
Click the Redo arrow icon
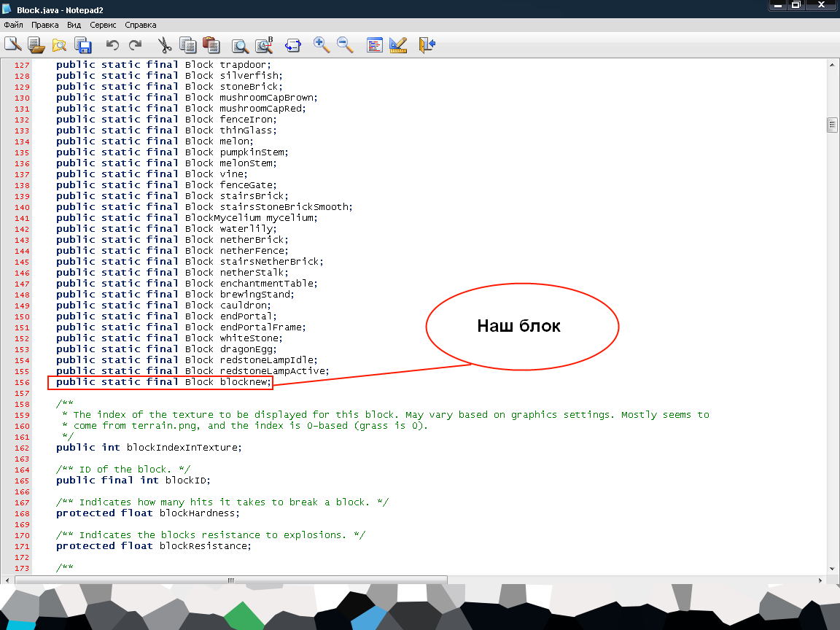135,45
